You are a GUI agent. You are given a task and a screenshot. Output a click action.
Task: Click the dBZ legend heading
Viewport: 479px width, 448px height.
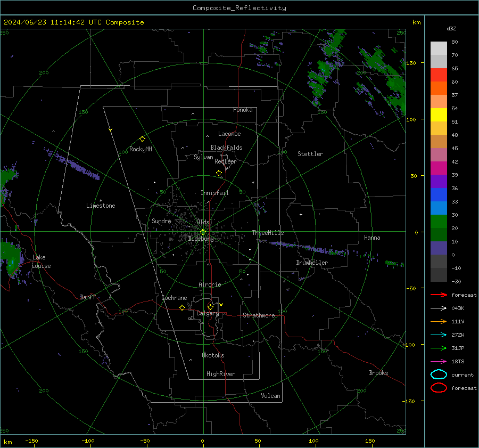click(x=451, y=29)
